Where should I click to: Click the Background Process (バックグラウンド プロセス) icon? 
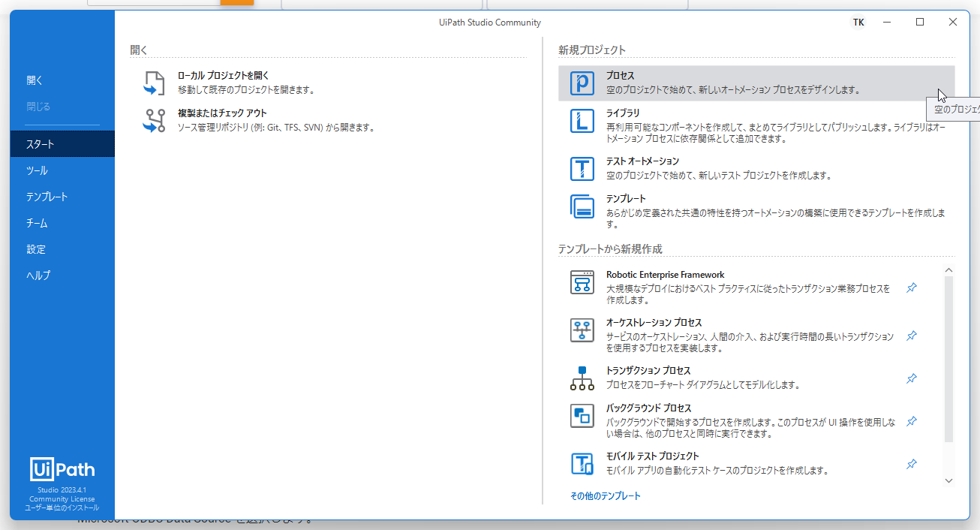pos(582,416)
